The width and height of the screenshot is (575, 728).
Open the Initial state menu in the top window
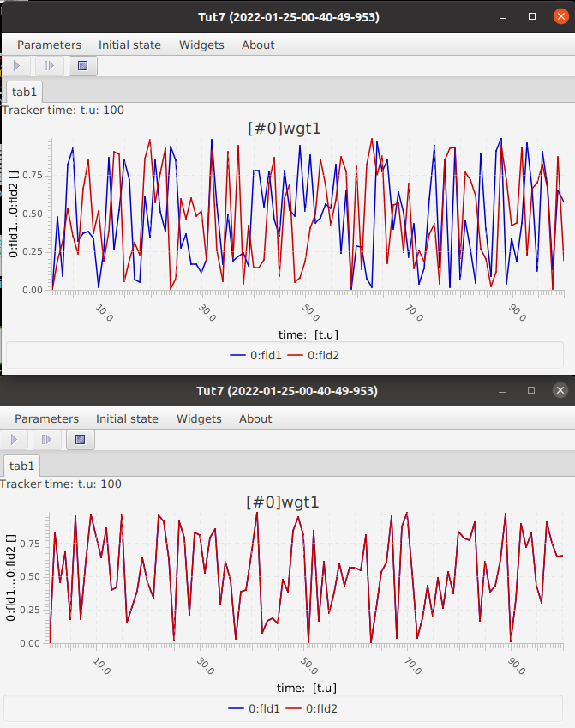(129, 45)
